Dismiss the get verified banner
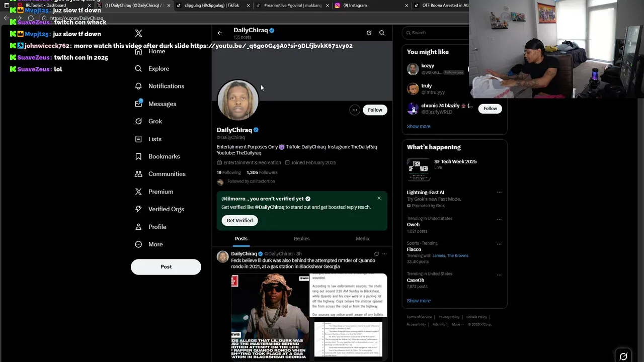The width and height of the screenshot is (644, 362). (x=379, y=198)
